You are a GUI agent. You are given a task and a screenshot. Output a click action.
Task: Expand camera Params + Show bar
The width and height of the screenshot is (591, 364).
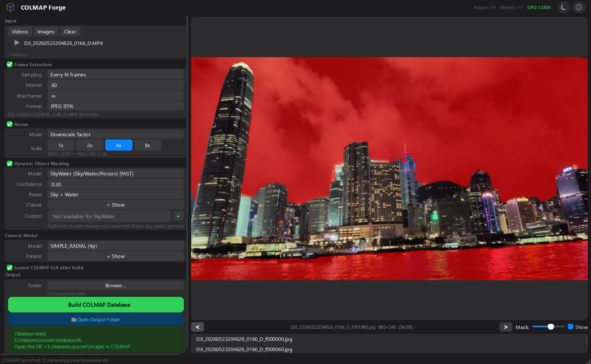(x=116, y=256)
